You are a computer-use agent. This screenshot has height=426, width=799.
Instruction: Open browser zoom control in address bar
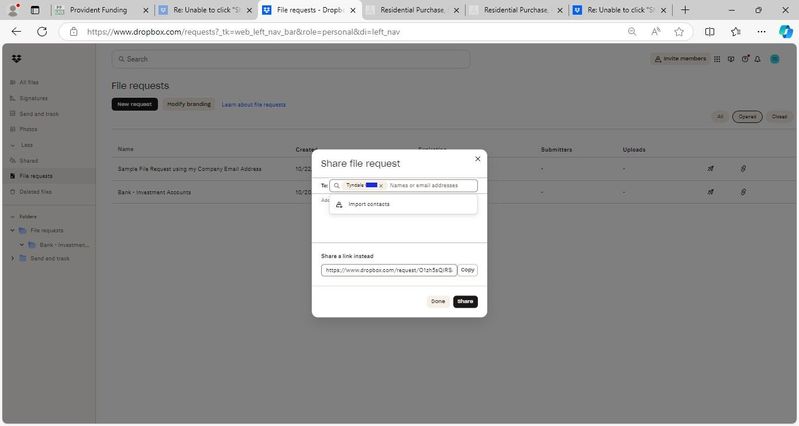coord(632,32)
